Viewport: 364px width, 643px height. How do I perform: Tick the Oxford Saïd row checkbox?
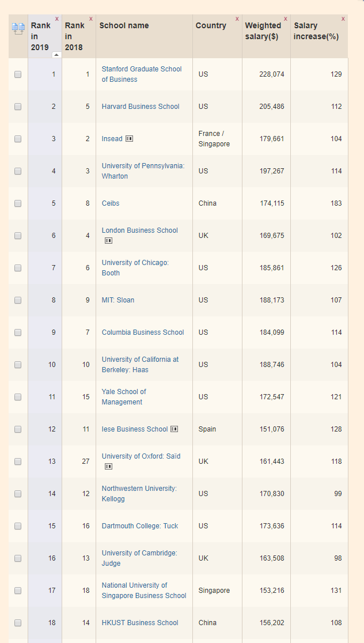[18, 462]
